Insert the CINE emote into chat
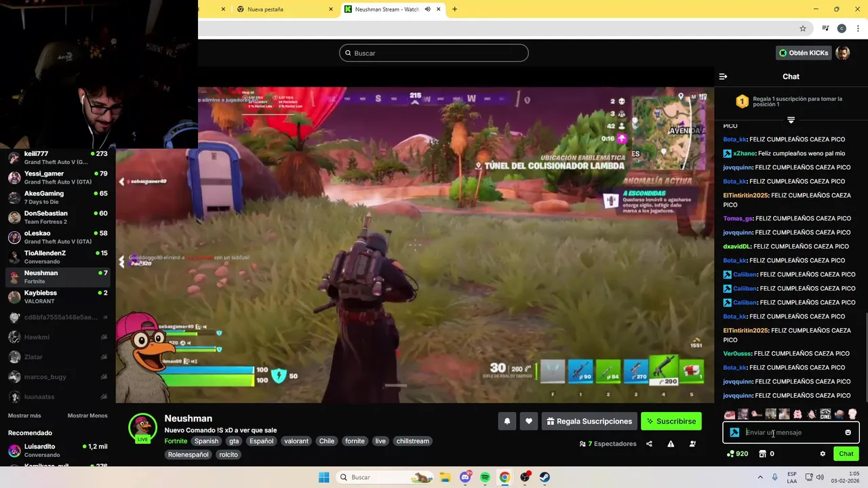 (x=825, y=413)
